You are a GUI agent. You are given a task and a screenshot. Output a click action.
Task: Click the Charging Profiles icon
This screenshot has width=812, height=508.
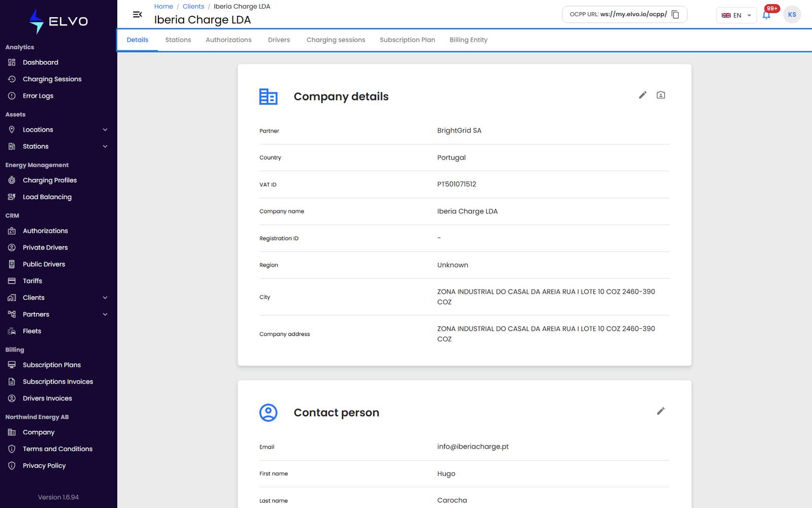(x=12, y=180)
